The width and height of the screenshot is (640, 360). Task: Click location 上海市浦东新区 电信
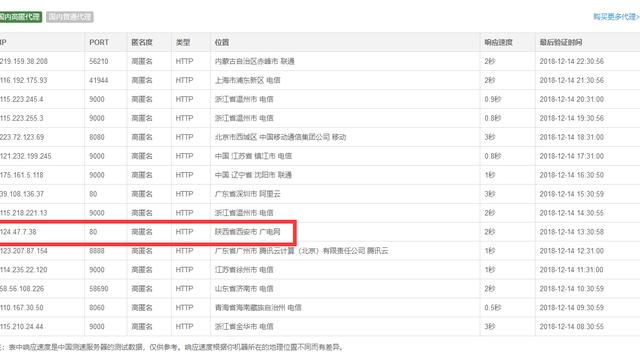[x=247, y=80]
